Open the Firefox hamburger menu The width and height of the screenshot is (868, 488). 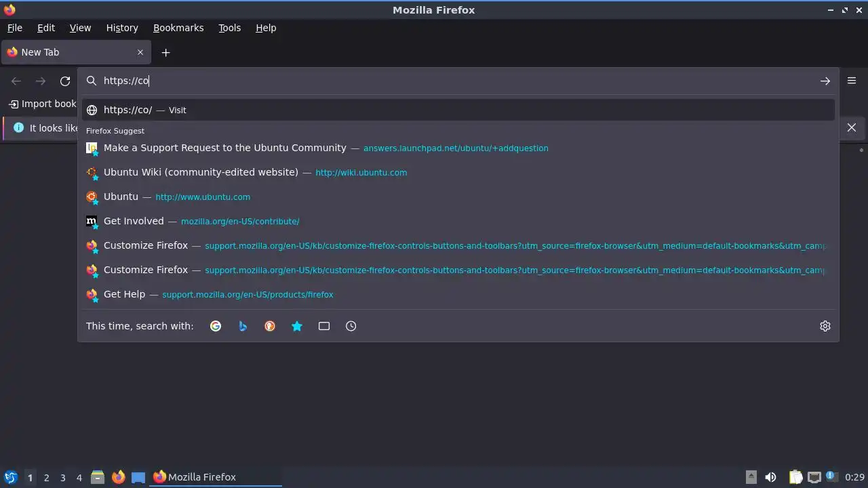click(852, 81)
